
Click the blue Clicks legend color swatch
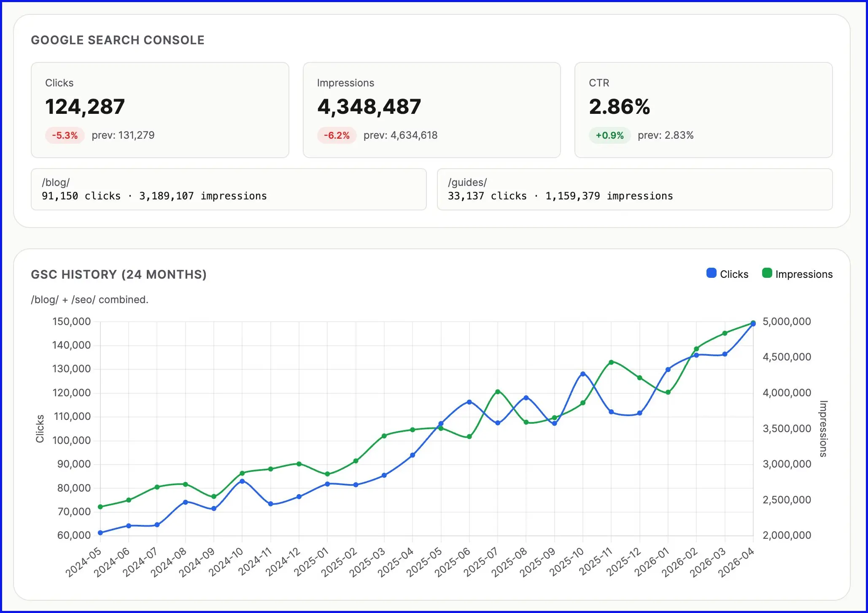click(711, 273)
